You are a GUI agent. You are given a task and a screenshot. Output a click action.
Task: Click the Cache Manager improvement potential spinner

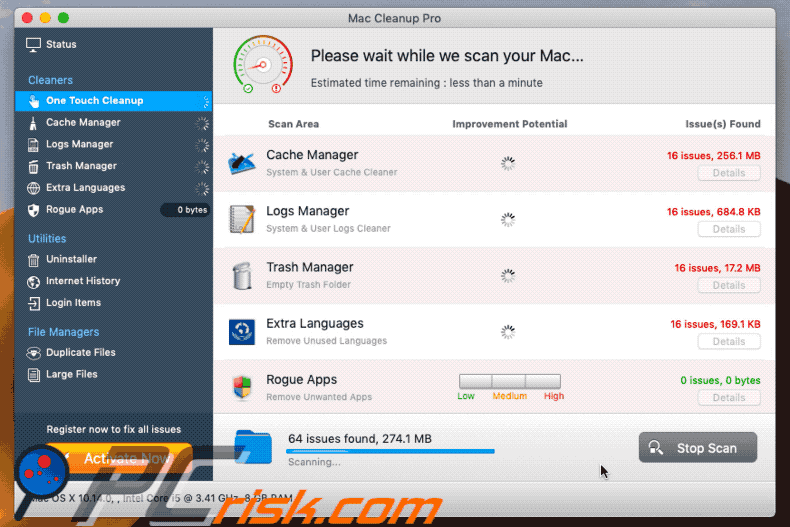(x=508, y=163)
